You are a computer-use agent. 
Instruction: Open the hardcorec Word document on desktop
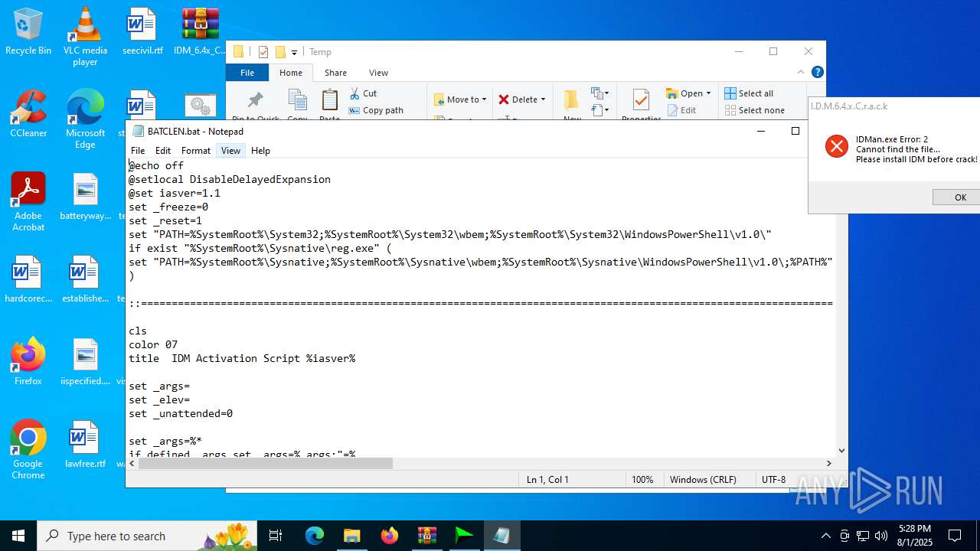[x=28, y=279]
